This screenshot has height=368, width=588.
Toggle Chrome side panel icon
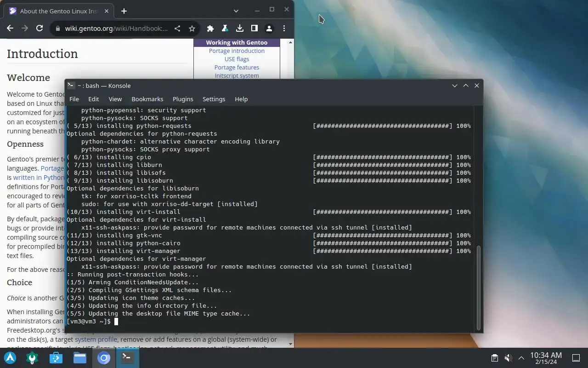(x=254, y=29)
